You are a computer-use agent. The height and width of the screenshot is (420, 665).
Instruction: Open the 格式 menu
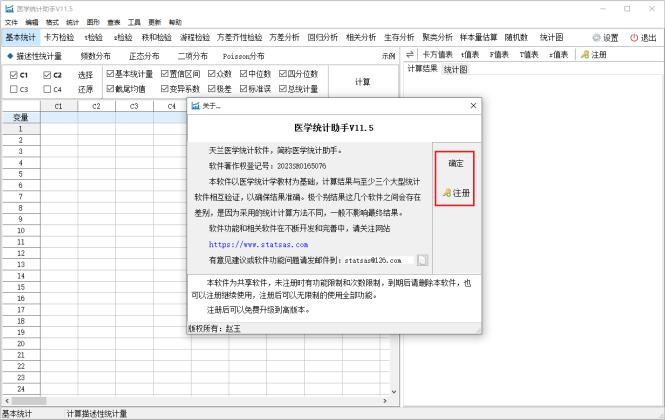tap(52, 22)
